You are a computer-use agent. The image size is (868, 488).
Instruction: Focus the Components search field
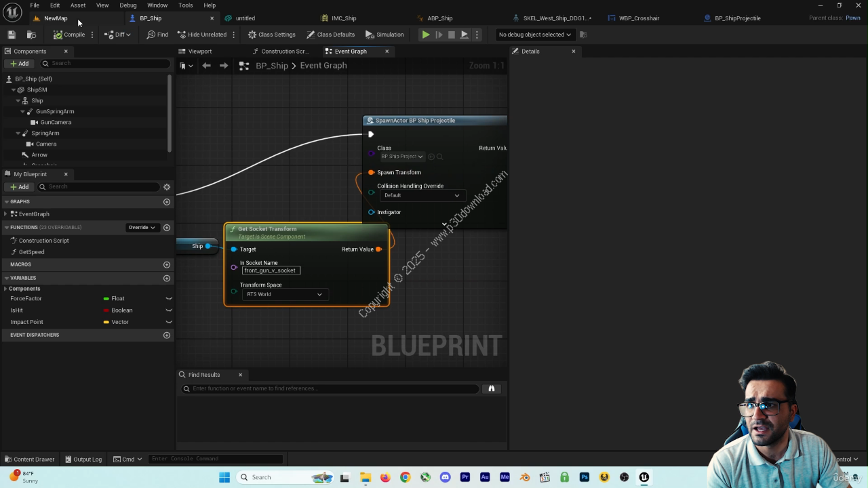point(104,63)
